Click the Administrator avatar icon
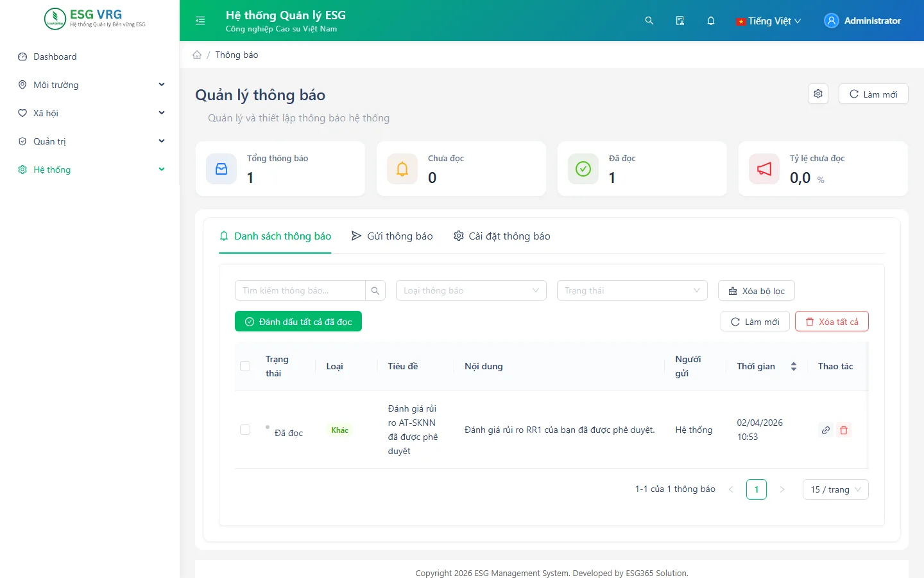The width and height of the screenshot is (924, 578). point(832,21)
